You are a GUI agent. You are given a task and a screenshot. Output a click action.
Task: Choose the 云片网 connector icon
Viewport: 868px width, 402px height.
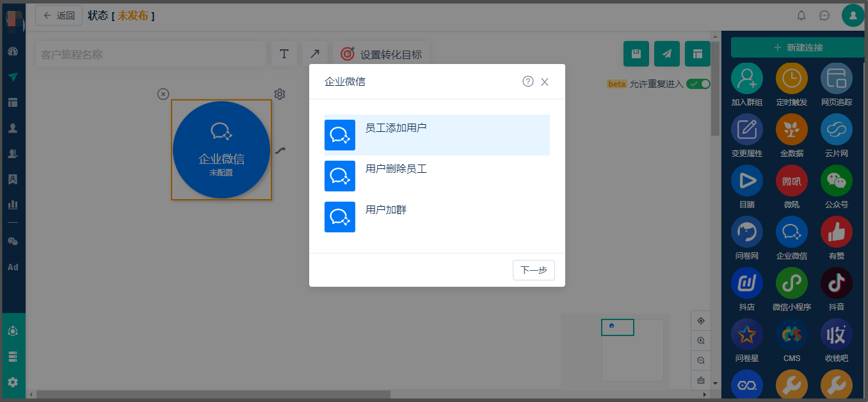tap(837, 130)
